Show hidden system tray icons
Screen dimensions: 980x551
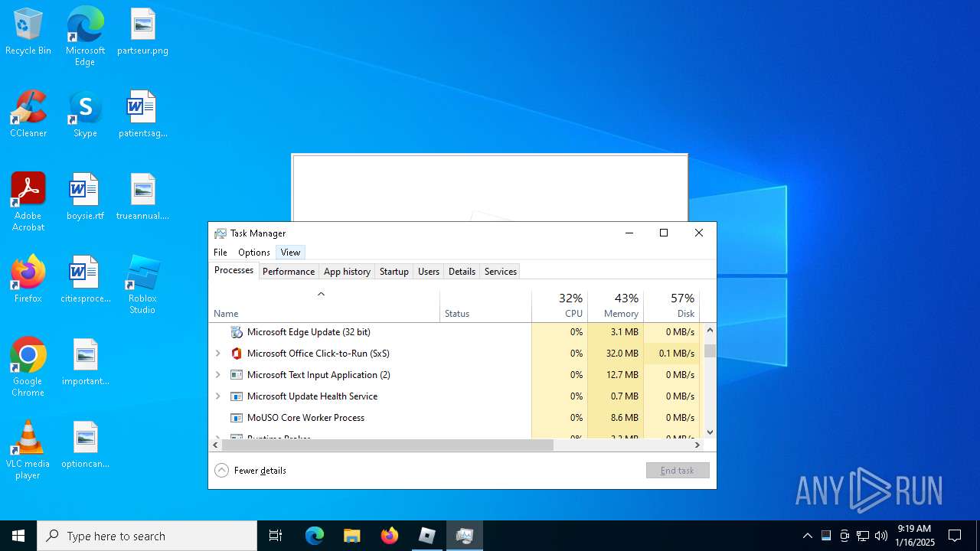pos(807,536)
